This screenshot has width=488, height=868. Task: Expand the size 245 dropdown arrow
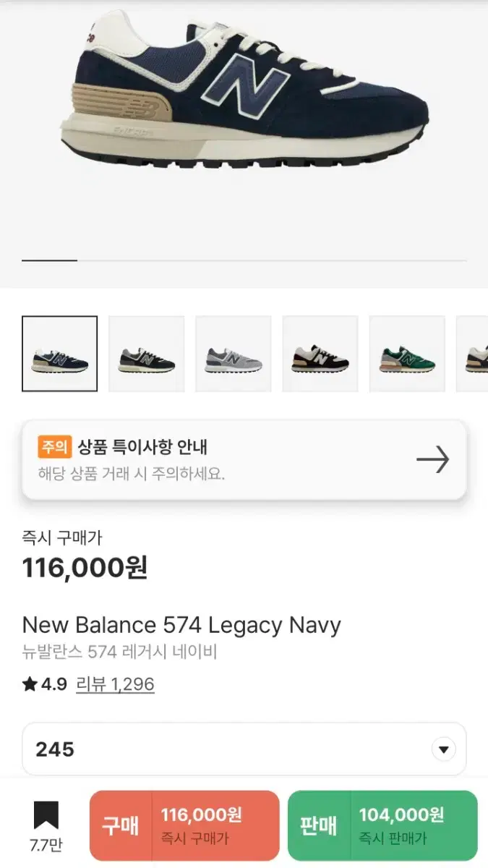pos(444,749)
